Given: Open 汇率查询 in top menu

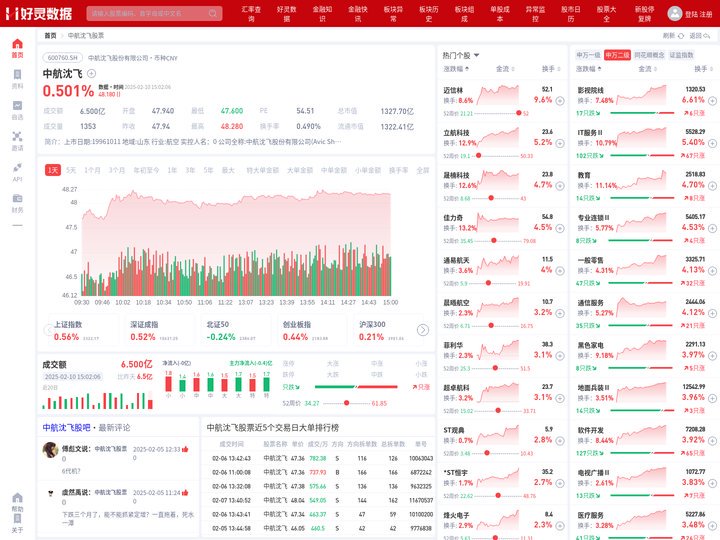Looking at the screenshot, I should tap(251, 13).
